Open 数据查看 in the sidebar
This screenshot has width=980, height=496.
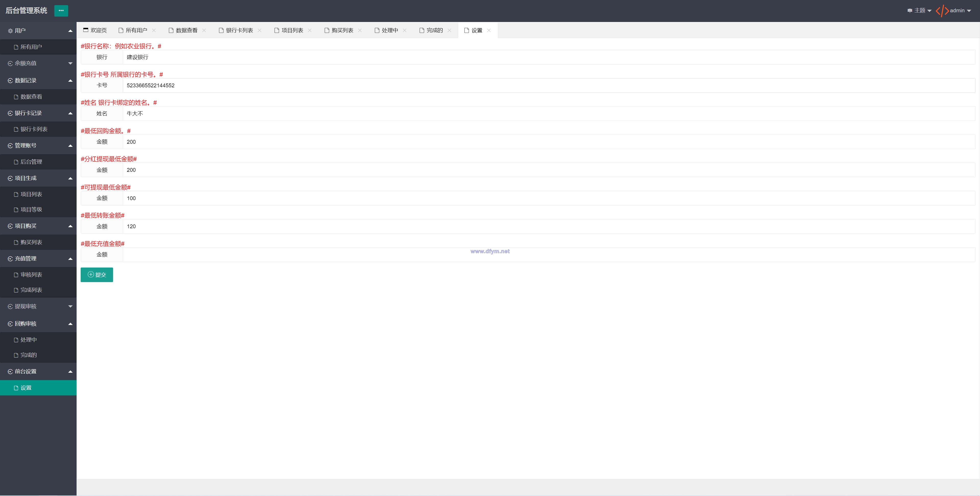pos(38,97)
